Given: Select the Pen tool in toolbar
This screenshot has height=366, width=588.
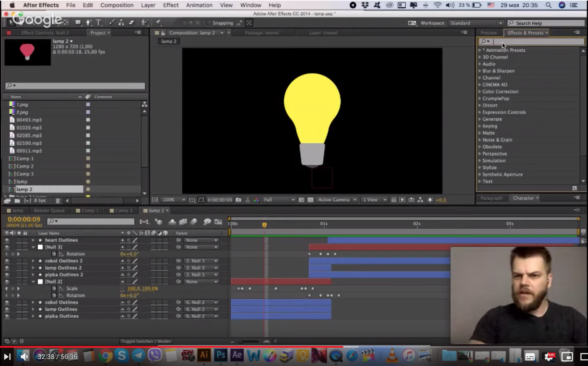Looking at the screenshot, I should pos(89,23).
